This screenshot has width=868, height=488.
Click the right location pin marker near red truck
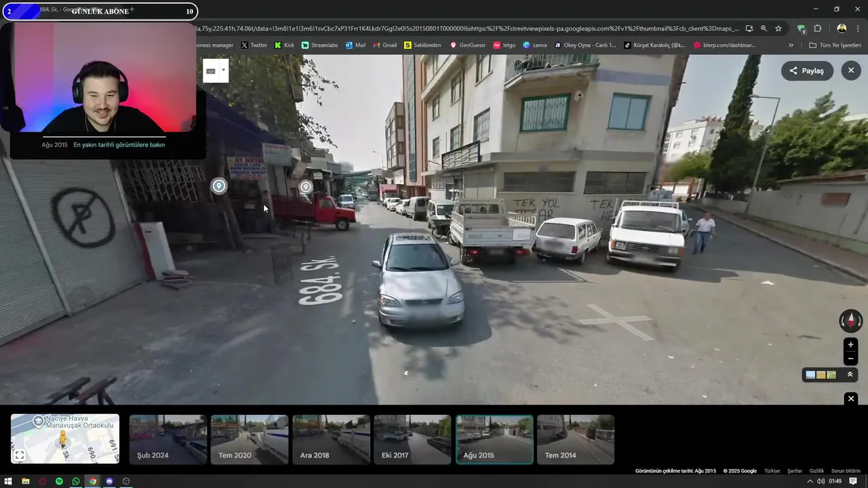pyautogui.click(x=306, y=187)
